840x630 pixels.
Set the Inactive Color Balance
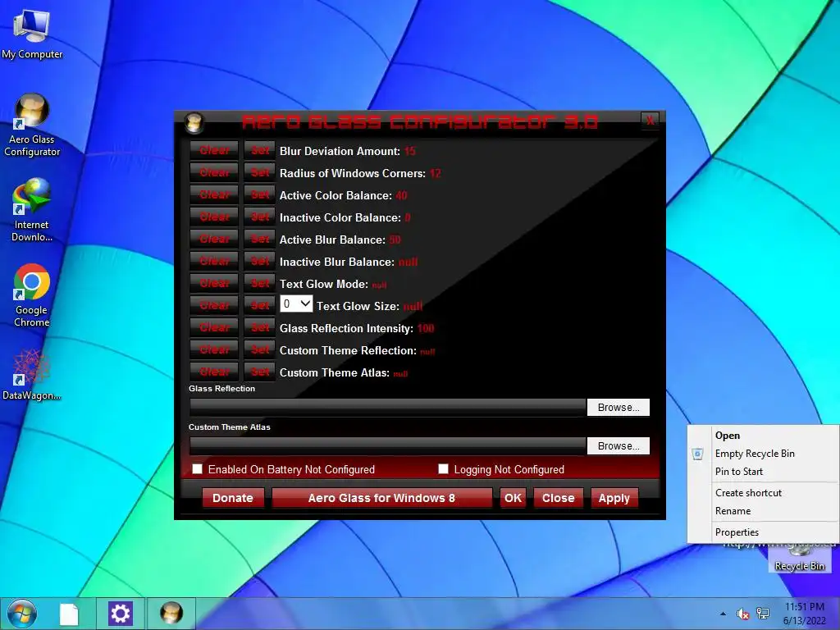[260, 217]
